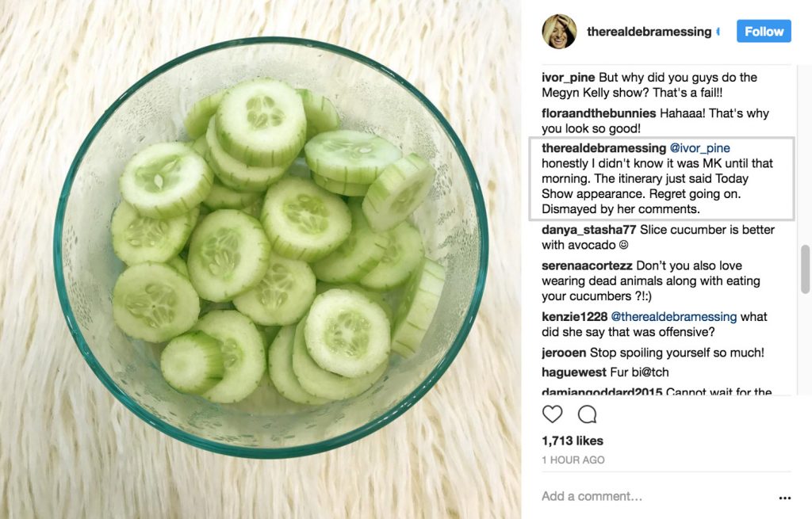
Task: Open the three-dot more options menu
Action: [x=784, y=498]
